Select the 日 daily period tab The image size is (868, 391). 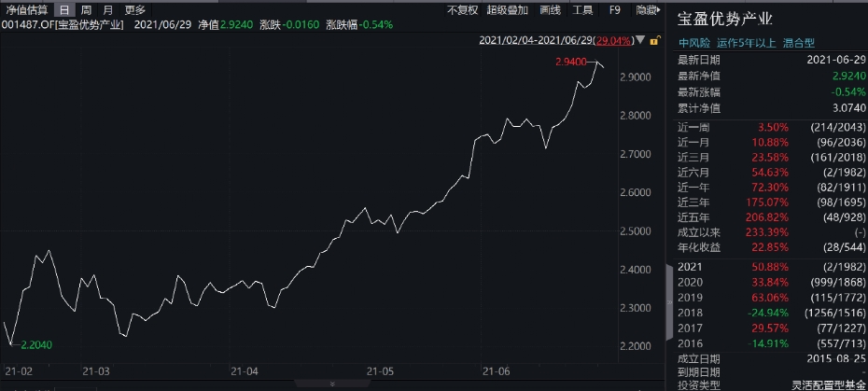pos(64,9)
